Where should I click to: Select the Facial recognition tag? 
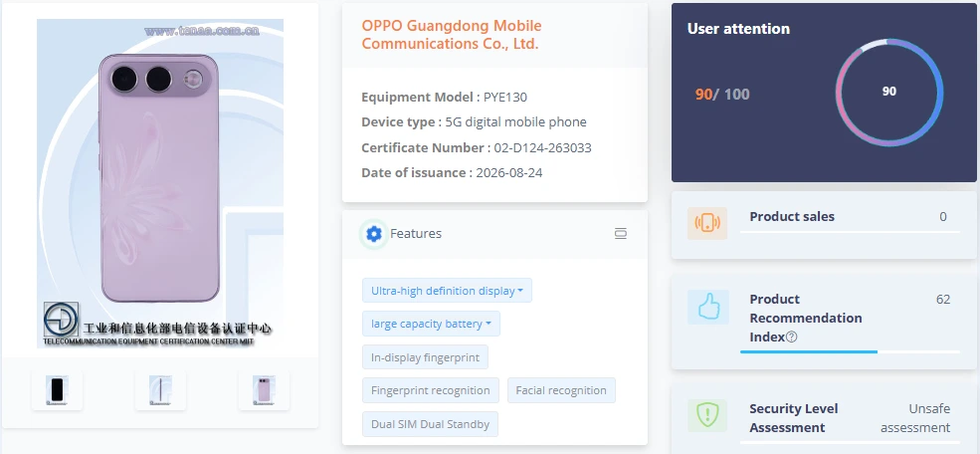(561, 390)
